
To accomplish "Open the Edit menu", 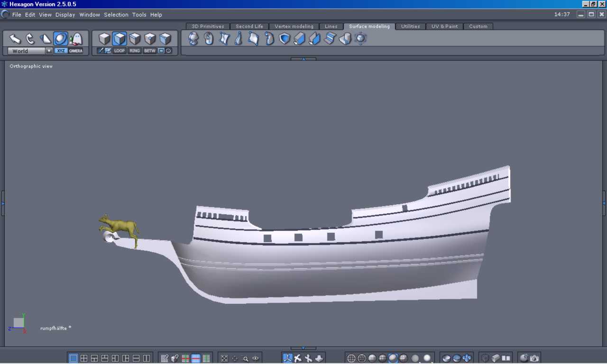I will (x=30, y=15).
